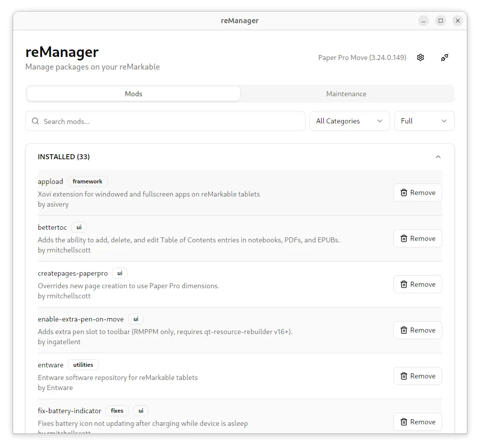480x448 pixels.
Task: Click the utilities tag on entware
Action: (x=83, y=365)
